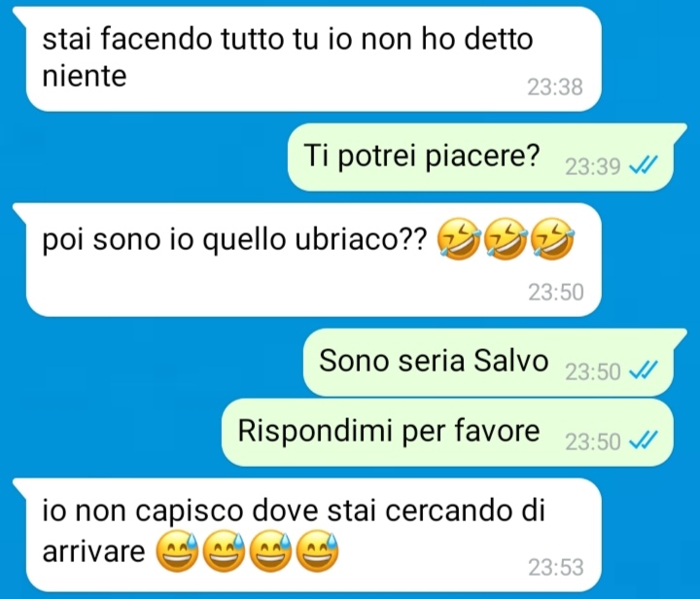This screenshot has width=700, height=599.
Task: Click the word 'Salvo' in the message
Action: tap(511, 360)
